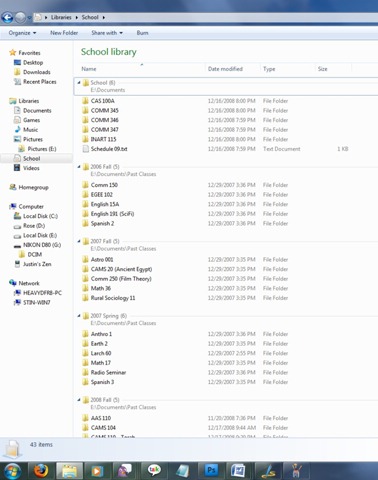Sort by the Size column header
Image resolution: width=378 pixels, height=480 pixels.
tap(333, 69)
